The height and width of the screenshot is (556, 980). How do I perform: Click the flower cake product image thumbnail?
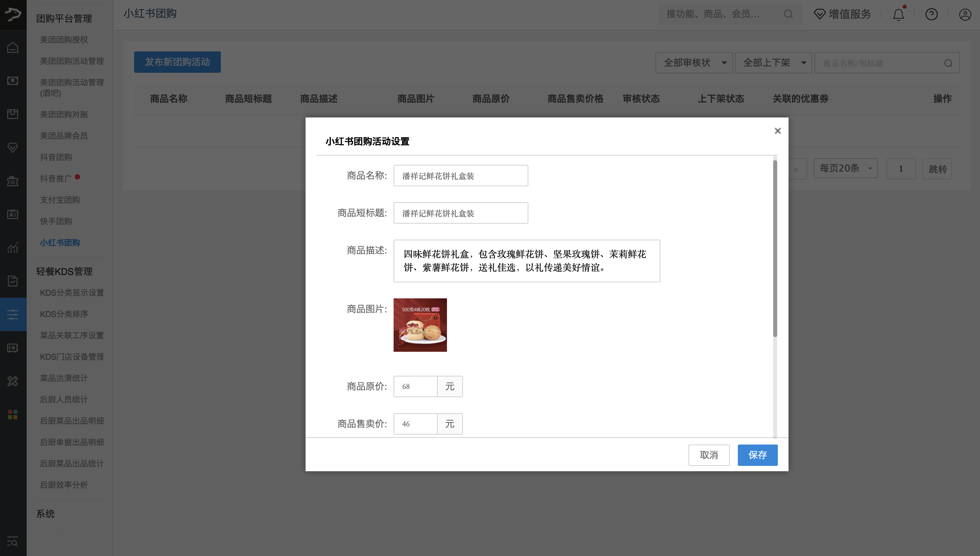pyautogui.click(x=420, y=325)
